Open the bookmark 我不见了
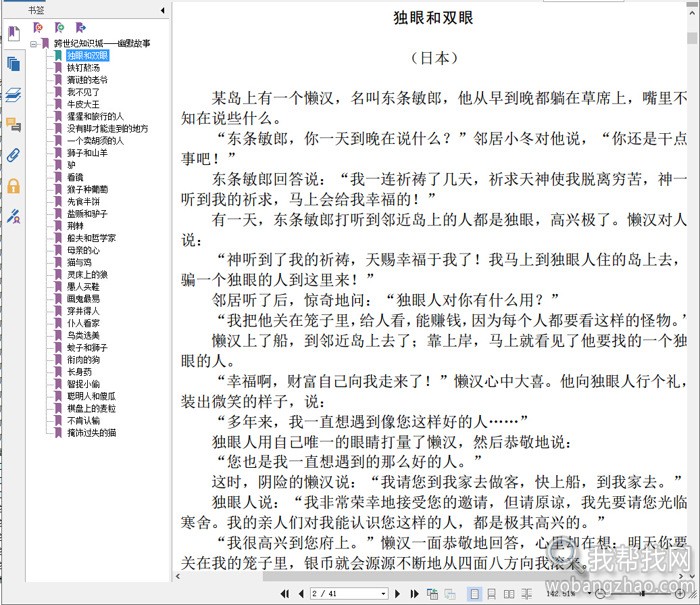This screenshot has height=605, width=700. [x=83, y=92]
